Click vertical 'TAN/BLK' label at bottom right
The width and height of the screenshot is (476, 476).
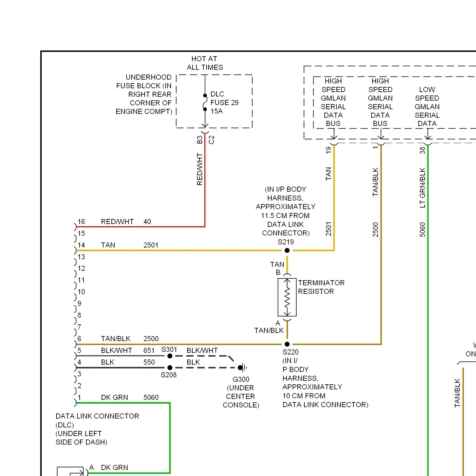coord(457,393)
